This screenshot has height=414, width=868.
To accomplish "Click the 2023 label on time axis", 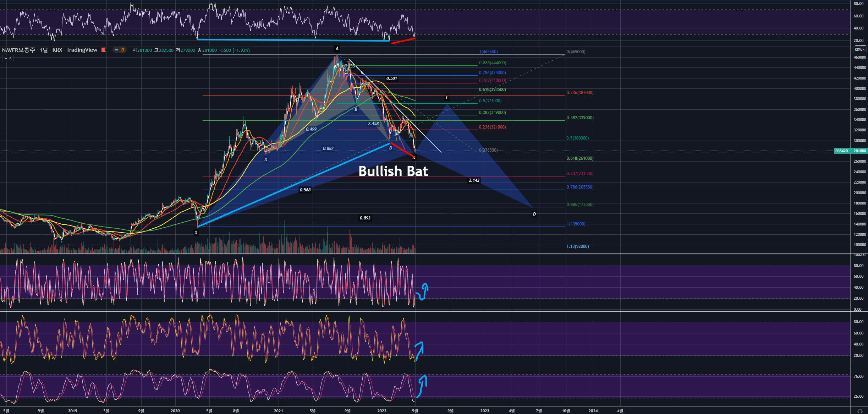I will pyautogui.click(x=484, y=411).
